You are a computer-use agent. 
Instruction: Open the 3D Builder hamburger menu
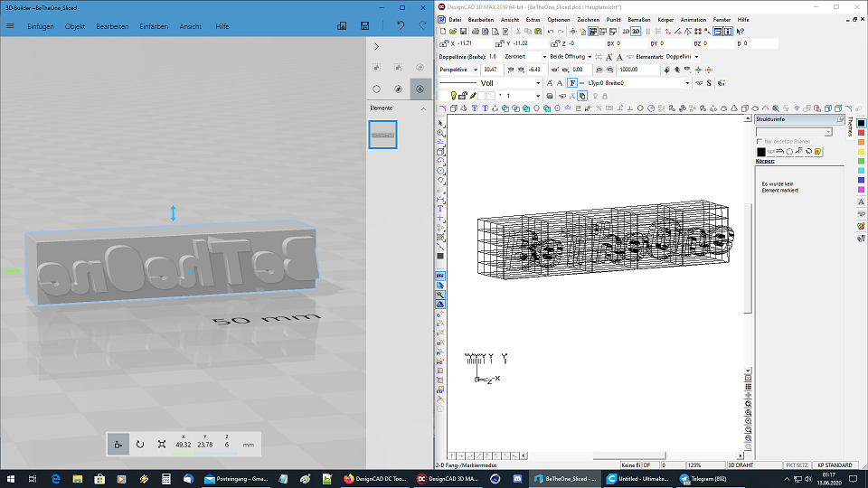pyautogui.click(x=10, y=26)
